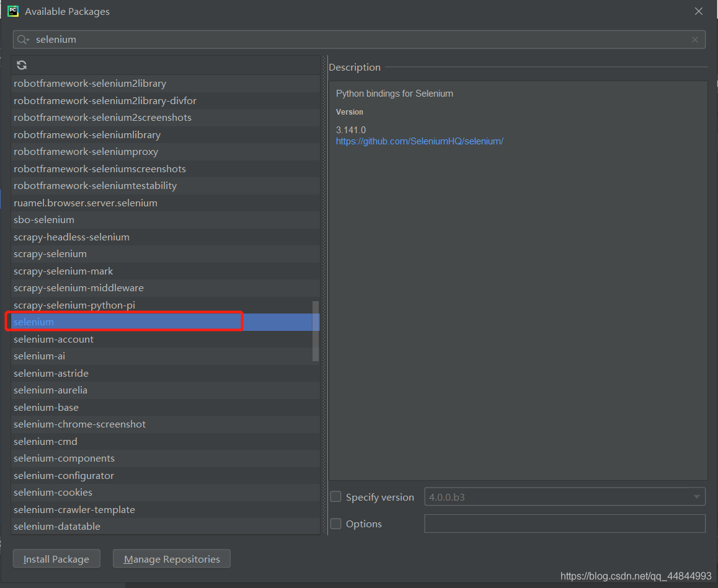Click the search magnifier icon

(x=22, y=40)
